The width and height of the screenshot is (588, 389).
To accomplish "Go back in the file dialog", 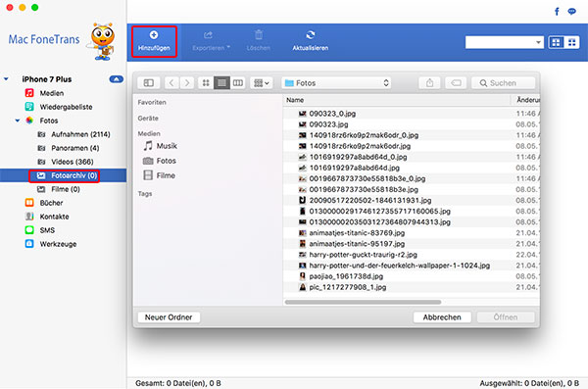I will pos(171,83).
